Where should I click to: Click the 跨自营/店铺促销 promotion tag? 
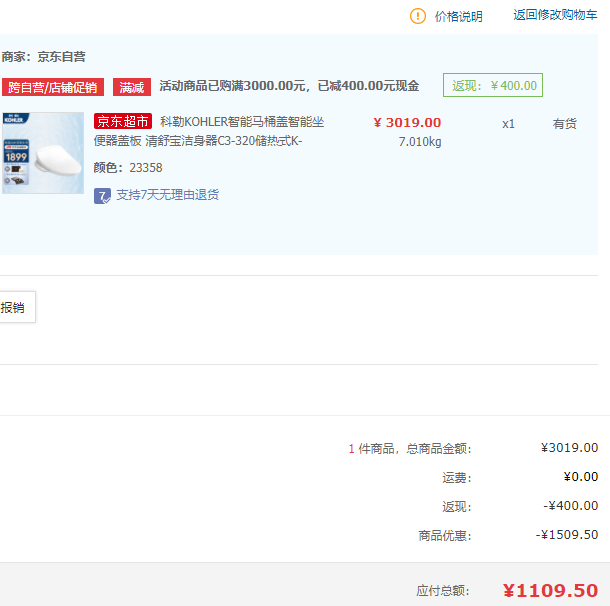point(53,87)
